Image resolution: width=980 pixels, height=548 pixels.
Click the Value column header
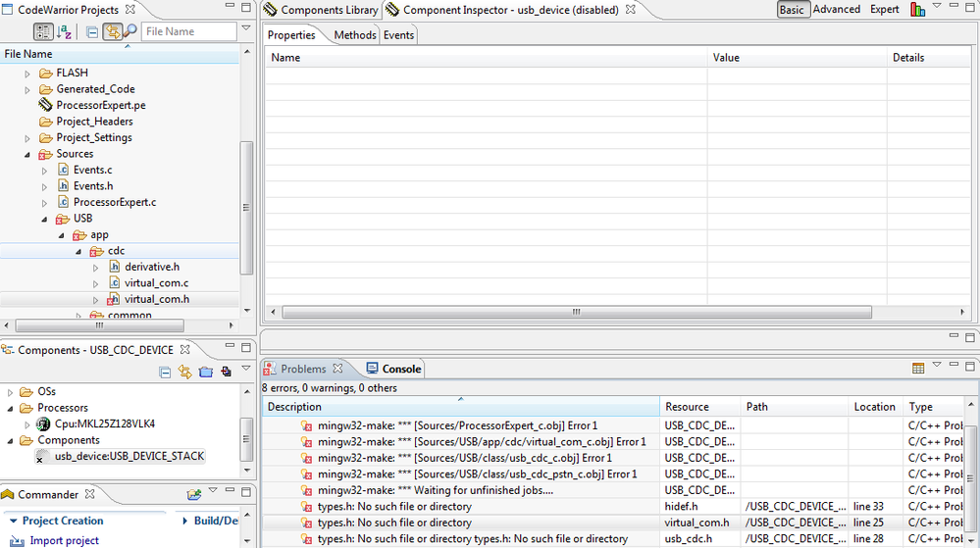(797, 58)
